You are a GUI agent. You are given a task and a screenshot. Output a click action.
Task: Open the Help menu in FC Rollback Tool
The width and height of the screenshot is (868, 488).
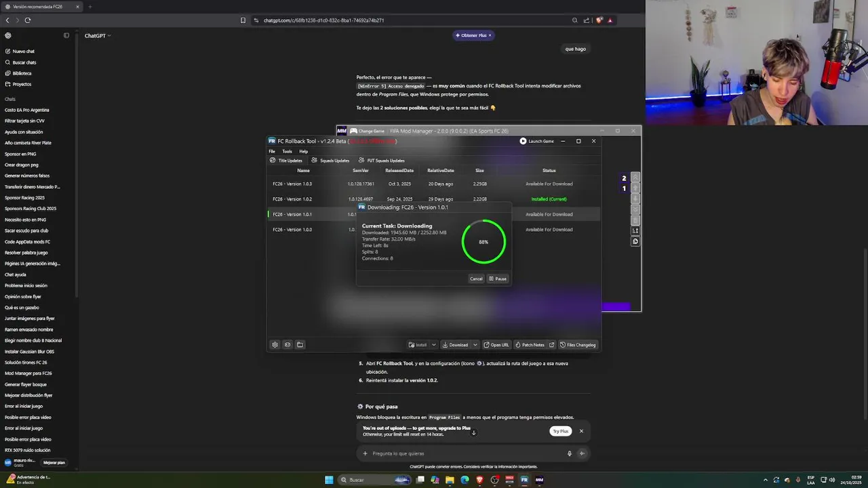pos(304,151)
